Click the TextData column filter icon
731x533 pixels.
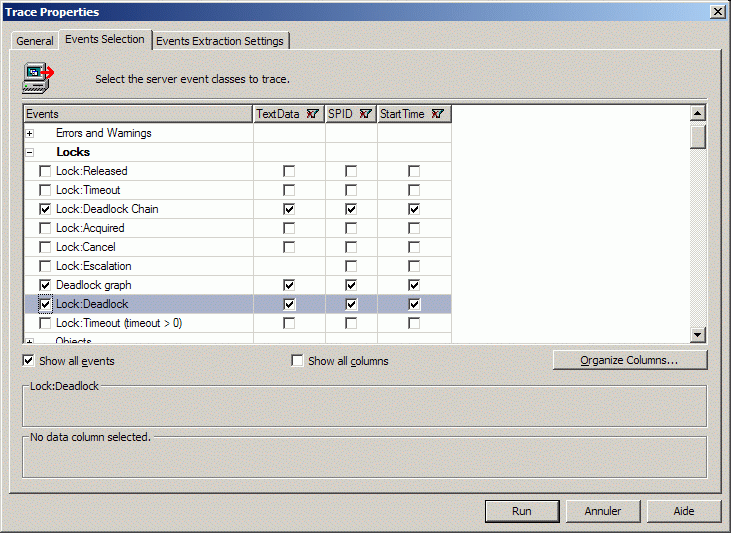(x=312, y=114)
